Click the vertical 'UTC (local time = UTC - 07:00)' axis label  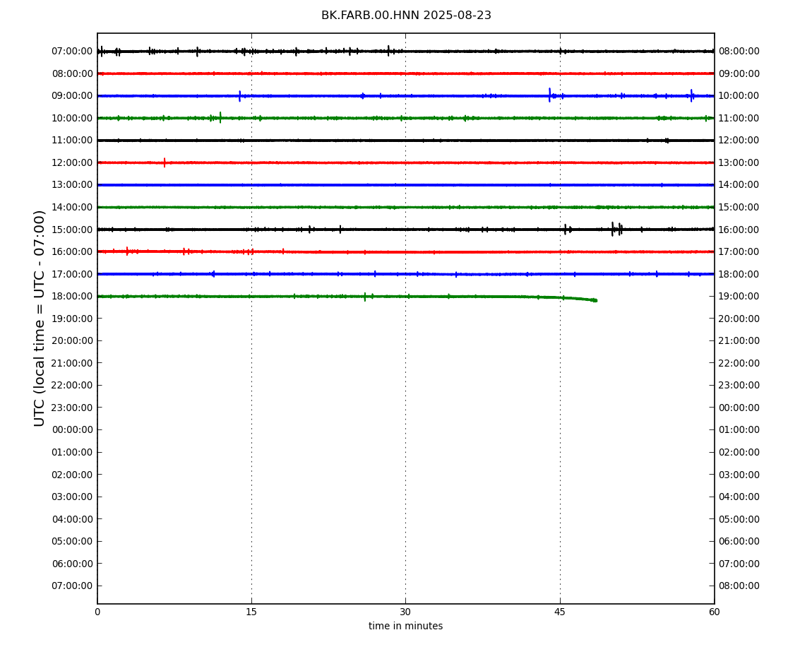coord(40,318)
